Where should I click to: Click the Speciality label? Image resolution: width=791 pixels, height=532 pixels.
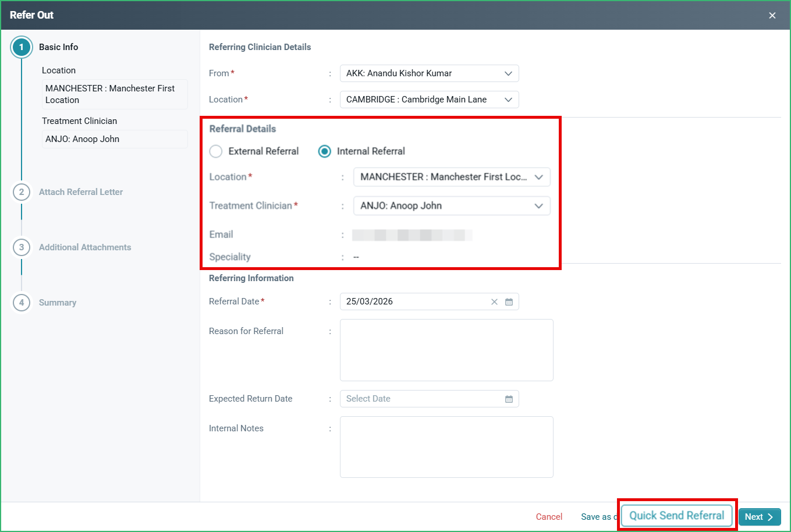[230, 257]
